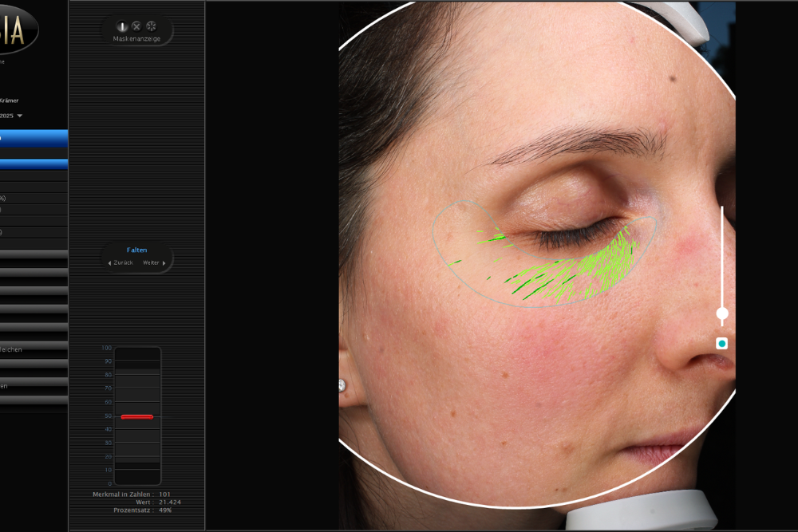Click the Falten heading label
798x532 pixels.
click(x=137, y=250)
